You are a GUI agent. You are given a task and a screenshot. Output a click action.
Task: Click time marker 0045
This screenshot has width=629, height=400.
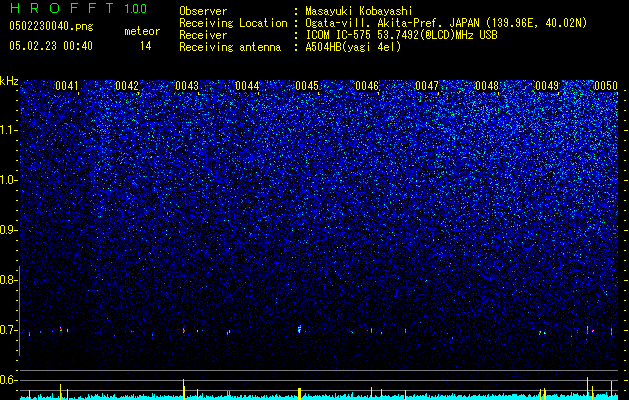(307, 86)
